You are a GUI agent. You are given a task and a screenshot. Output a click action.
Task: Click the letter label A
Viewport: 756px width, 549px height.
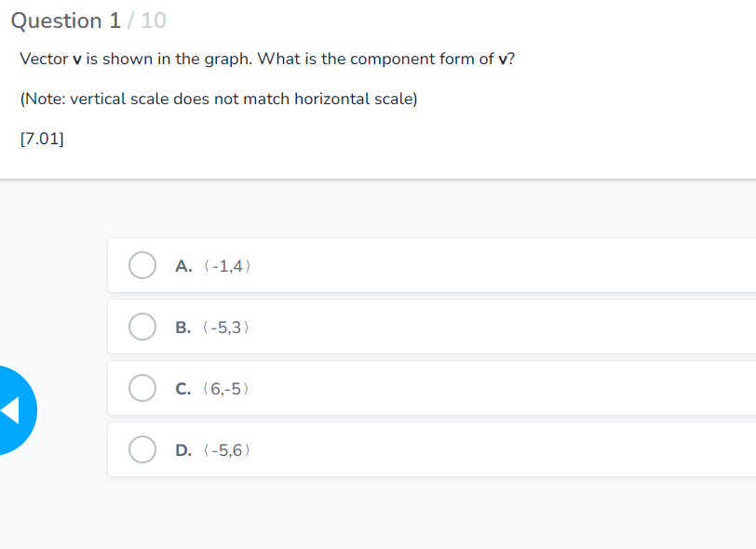pos(182,265)
